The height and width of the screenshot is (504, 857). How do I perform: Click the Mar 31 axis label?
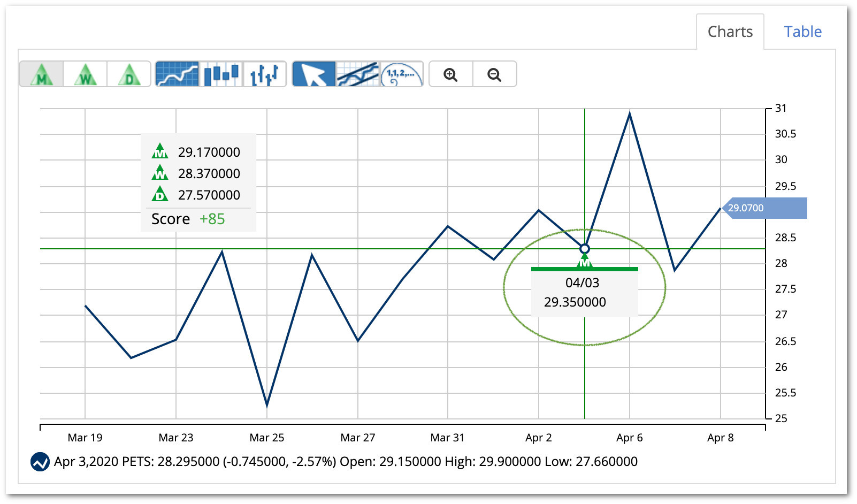coord(448,438)
